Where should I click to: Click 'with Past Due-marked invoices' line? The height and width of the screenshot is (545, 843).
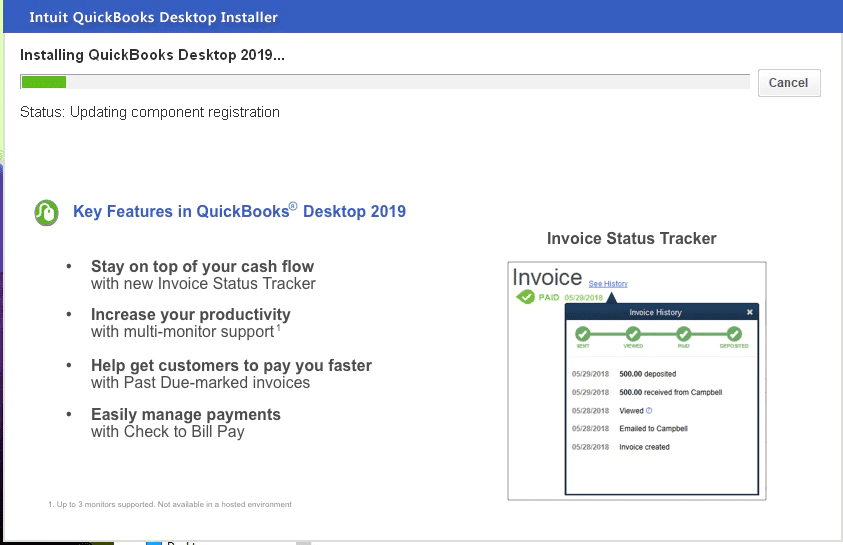click(x=200, y=382)
